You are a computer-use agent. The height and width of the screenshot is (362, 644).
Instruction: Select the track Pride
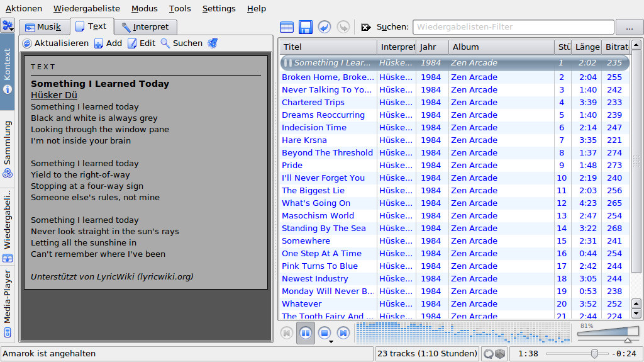(x=455, y=165)
